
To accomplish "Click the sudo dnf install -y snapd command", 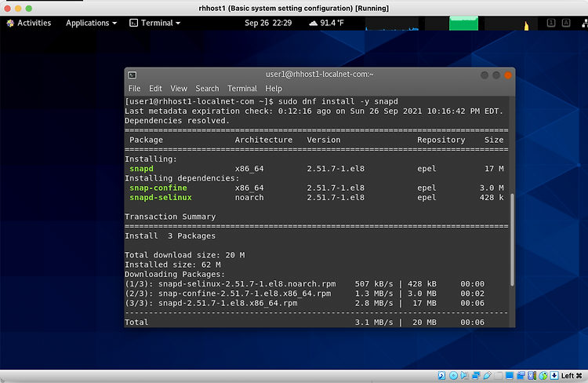I will coord(338,101).
